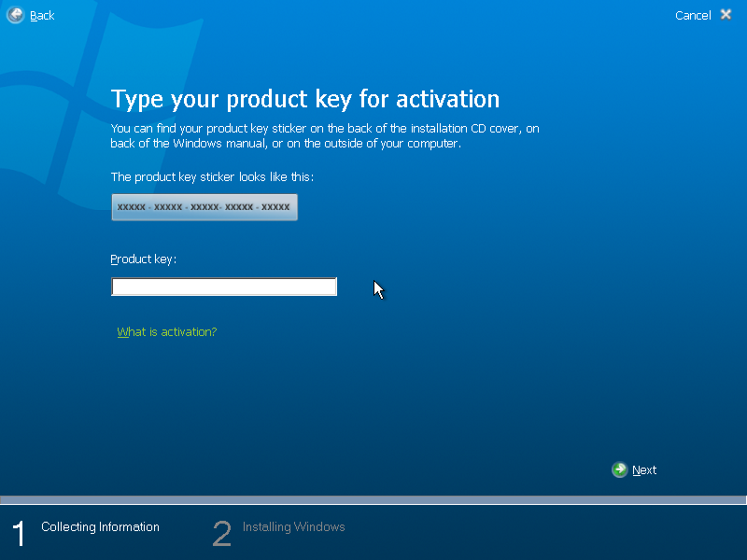
Task: Click the green Next arrow icon
Action: 620,469
